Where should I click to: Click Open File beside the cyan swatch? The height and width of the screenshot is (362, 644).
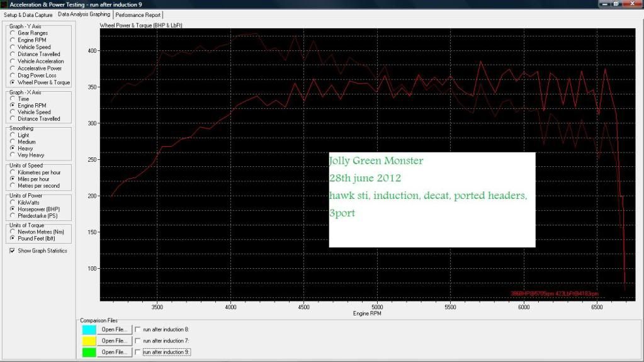pyautogui.click(x=115, y=329)
